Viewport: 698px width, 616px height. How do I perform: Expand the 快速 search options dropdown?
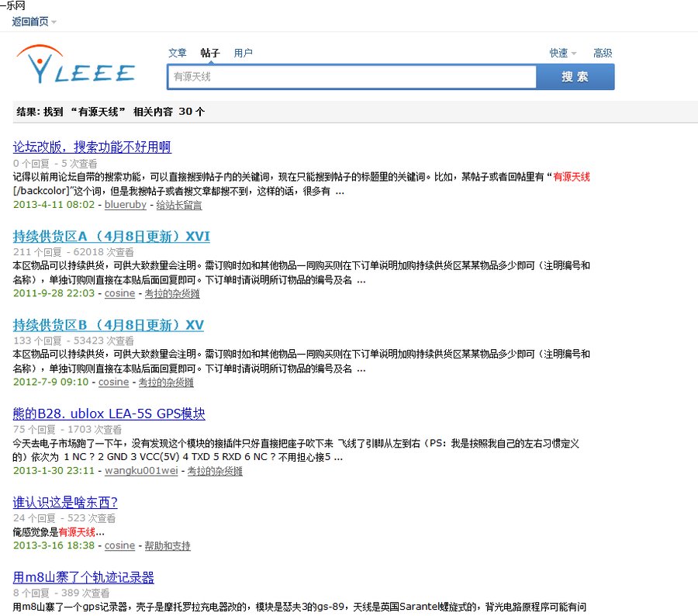coord(559,53)
